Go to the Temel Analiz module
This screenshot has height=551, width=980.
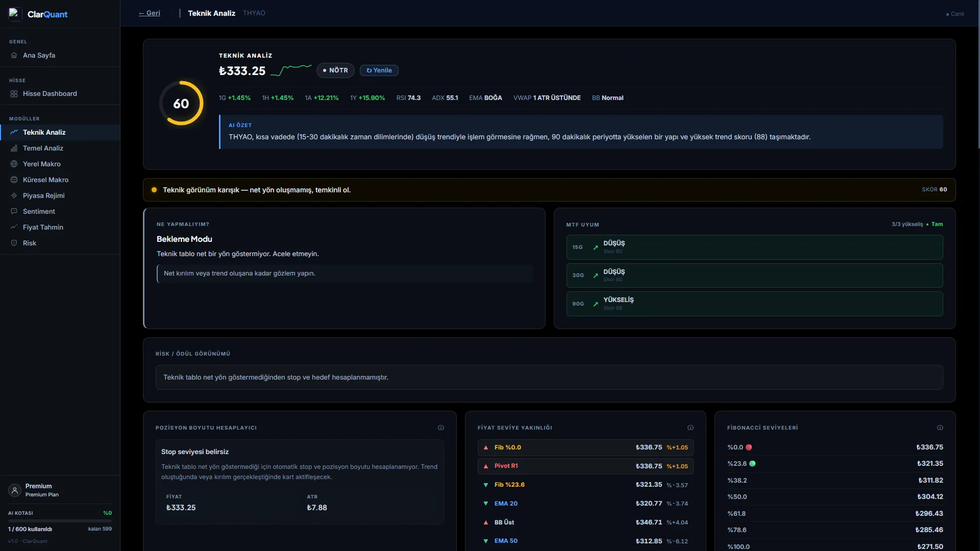[60, 148]
